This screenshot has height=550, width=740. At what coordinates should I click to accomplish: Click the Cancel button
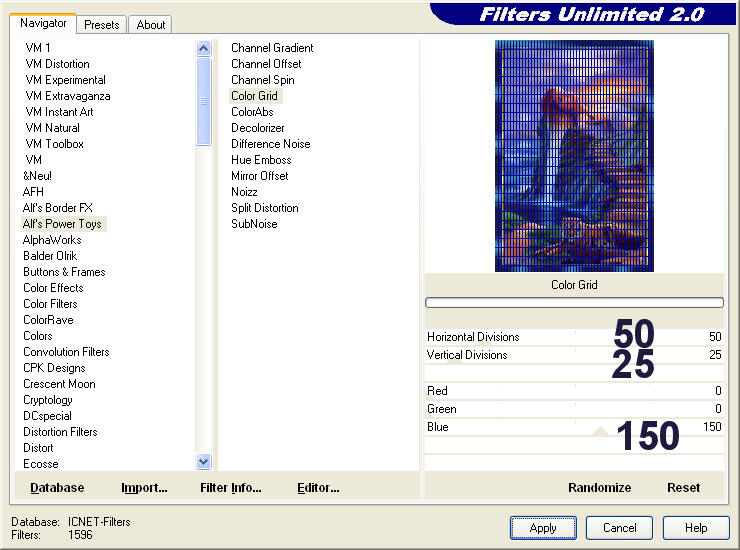(619, 528)
